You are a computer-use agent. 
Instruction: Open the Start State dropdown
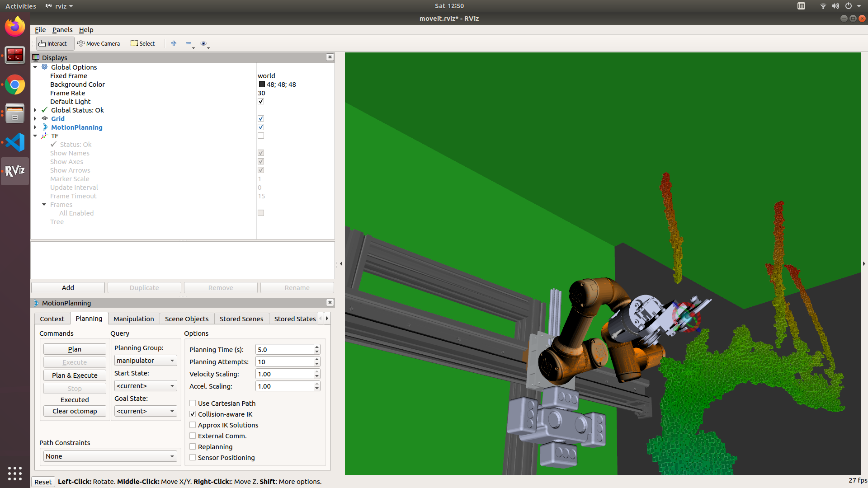point(146,385)
